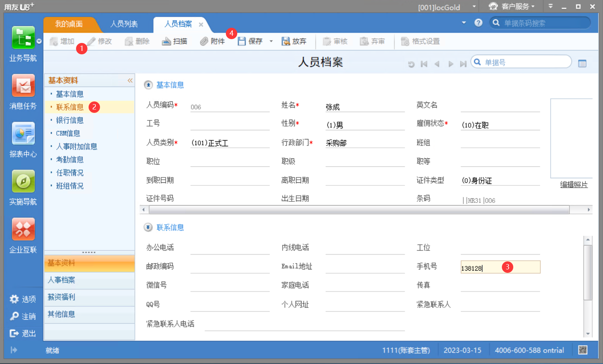Switch to the 我的桌面 tab
The height and width of the screenshot is (364, 603).
click(x=69, y=24)
